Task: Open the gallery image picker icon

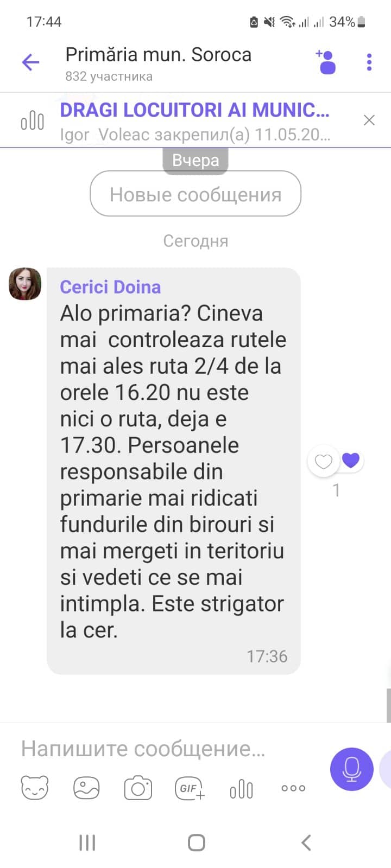Action: pyautogui.click(x=87, y=788)
